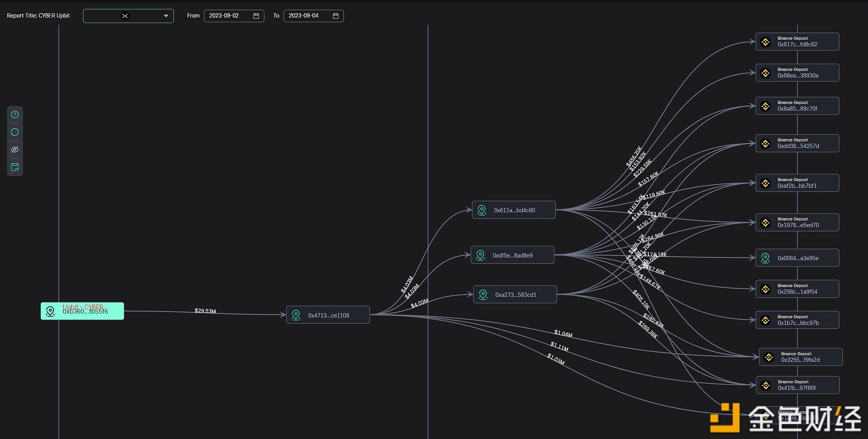Open the help question mark icon
The height and width of the screenshot is (439, 868).
pos(15,115)
